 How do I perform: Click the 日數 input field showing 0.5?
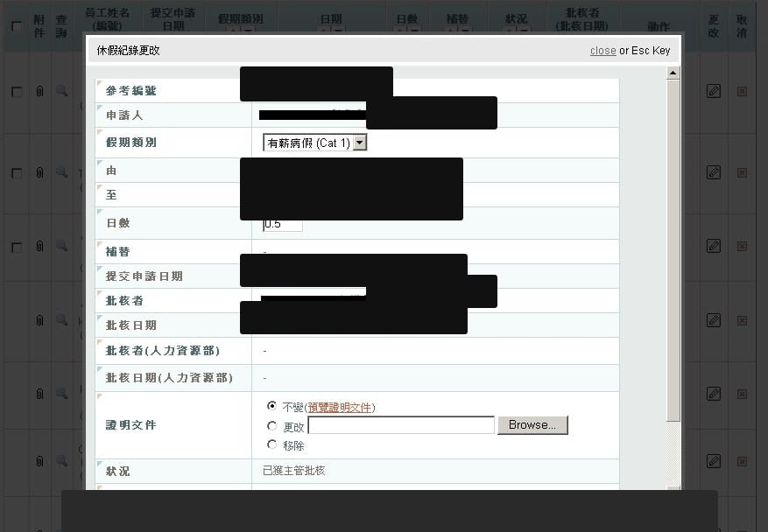(x=283, y=225)
